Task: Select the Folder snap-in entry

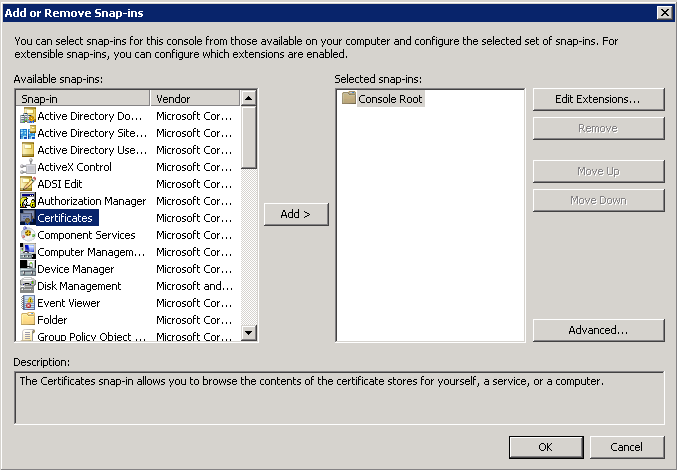Action: coord(52,320)
